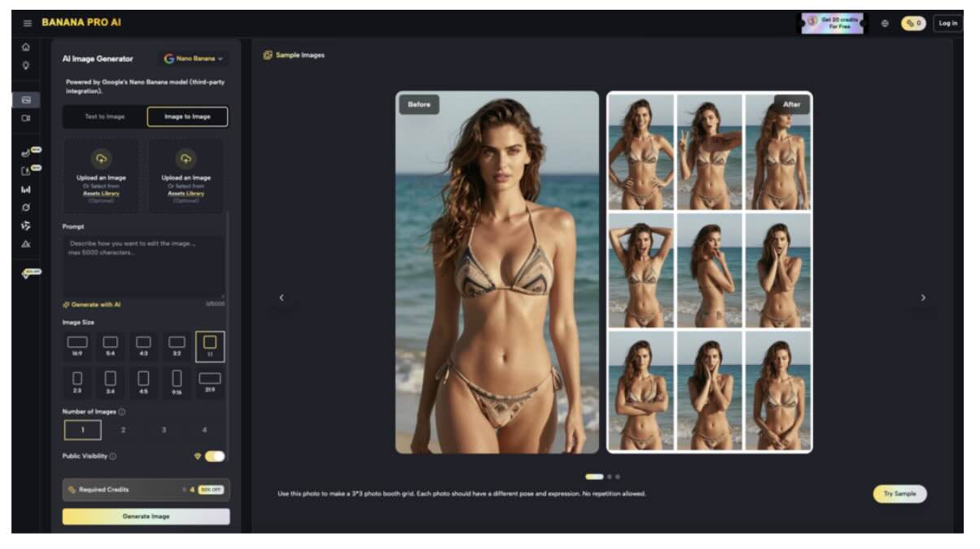Go to next sample with right arrow
Image resolution: width=980 pixels, height=549 pixels.
coord(923,298)
